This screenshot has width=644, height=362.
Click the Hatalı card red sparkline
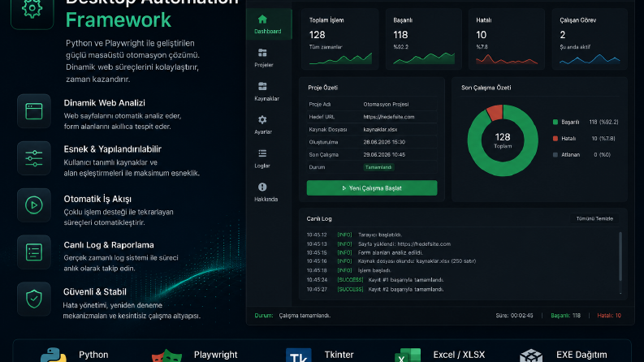pos(507,59)
